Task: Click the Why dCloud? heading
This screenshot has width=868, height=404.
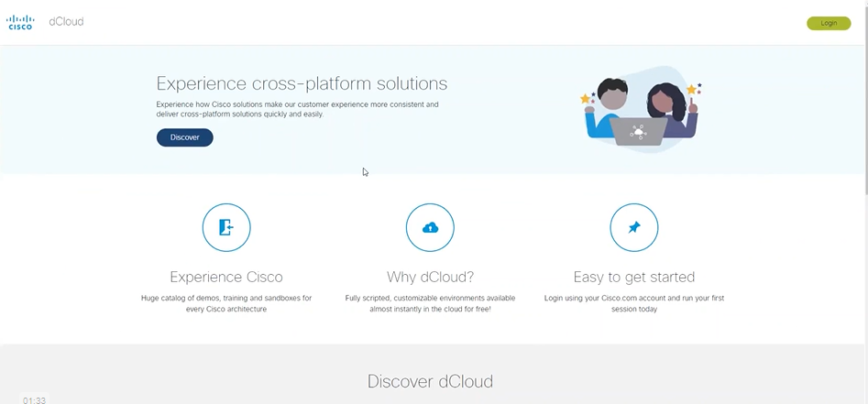Action: pos(430,277)
